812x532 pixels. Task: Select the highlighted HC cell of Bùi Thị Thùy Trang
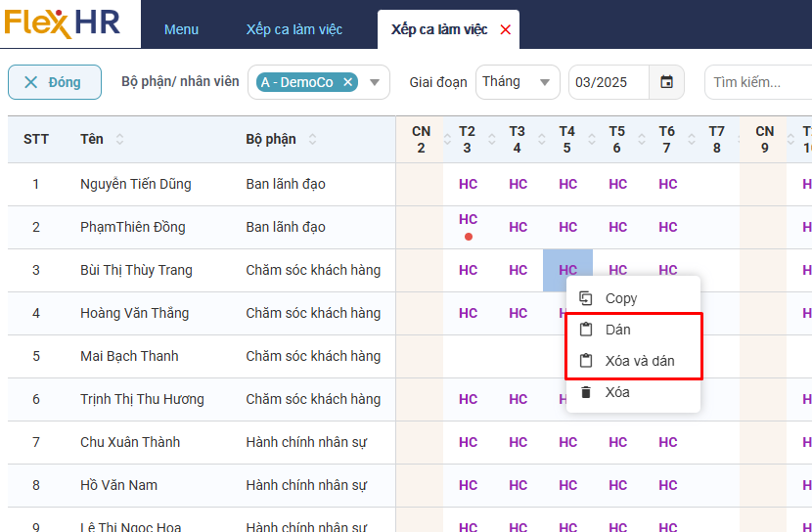click(x=567, y=270)
